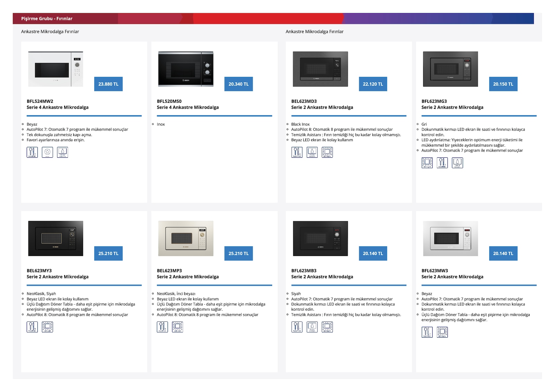The width and height of the screenshot is (555, 392).
Task: Click the model code BEL623MP3
Action: tap(169, 271)
